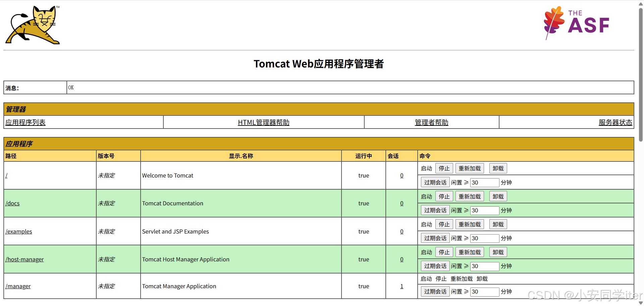Open the /host-manager path link
The width and height of the screenshot is (644, 306).
(x=24, y=259)
